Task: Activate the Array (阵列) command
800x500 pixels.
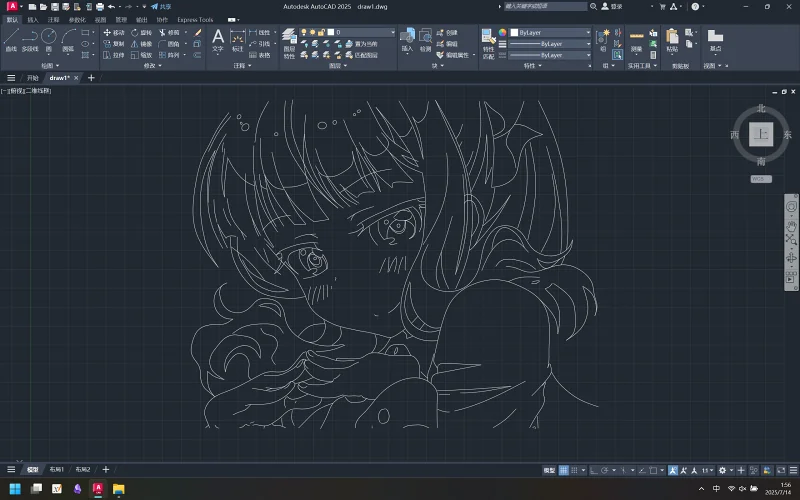Action: tap(169, 55)
